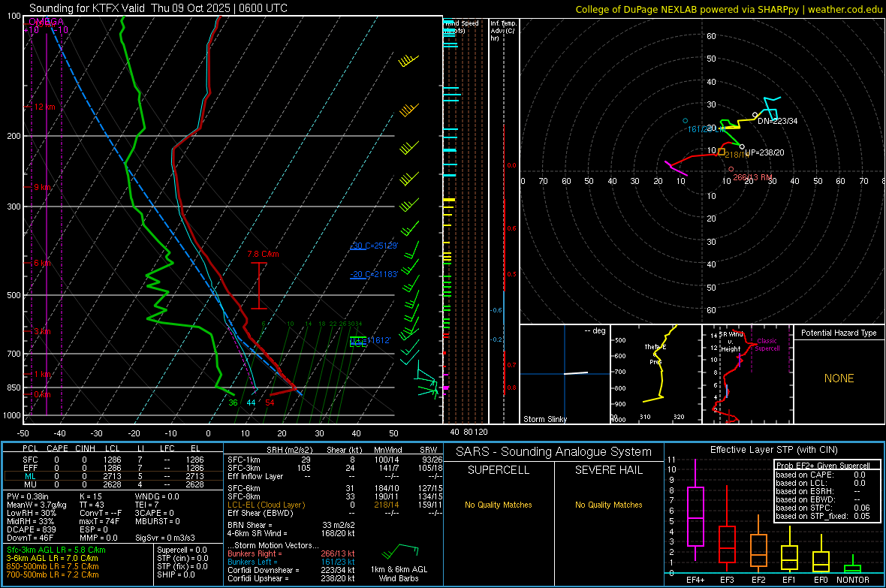This screenshot has width=886, height=588.
Task: Select the OMEGA label on the Skew-T
Action: 46,22
